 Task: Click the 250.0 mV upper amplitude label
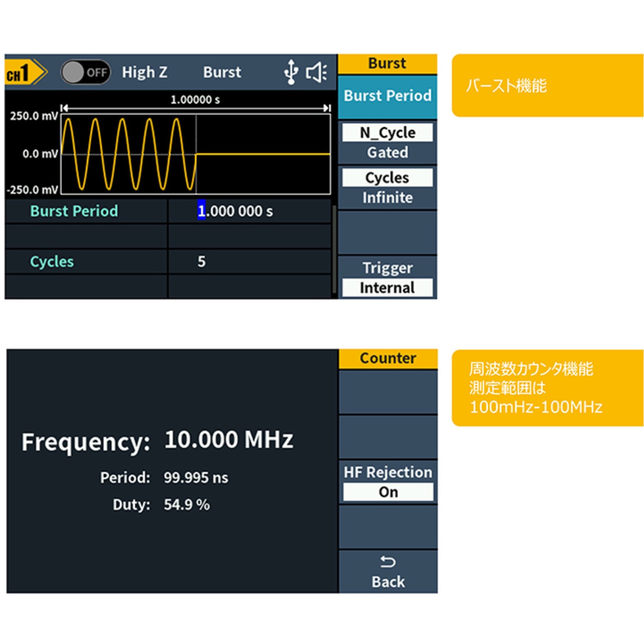34,116
